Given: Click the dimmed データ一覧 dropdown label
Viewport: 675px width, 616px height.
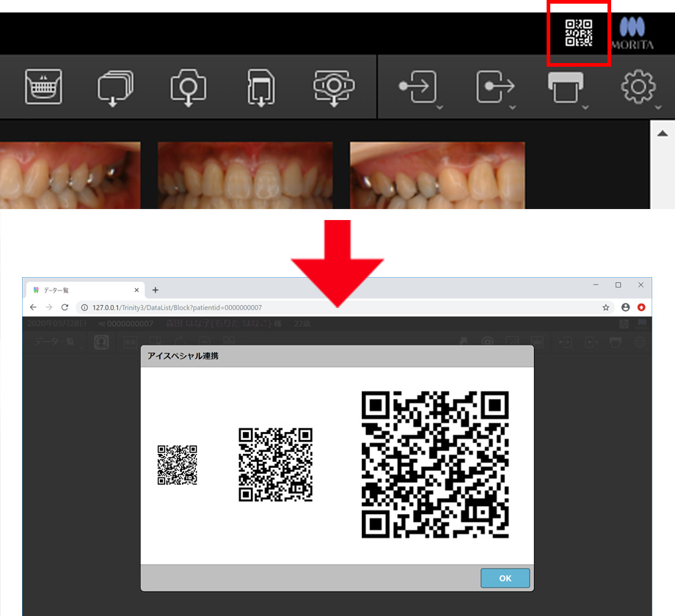Looking at the screenshot, I should click(55, 342).
